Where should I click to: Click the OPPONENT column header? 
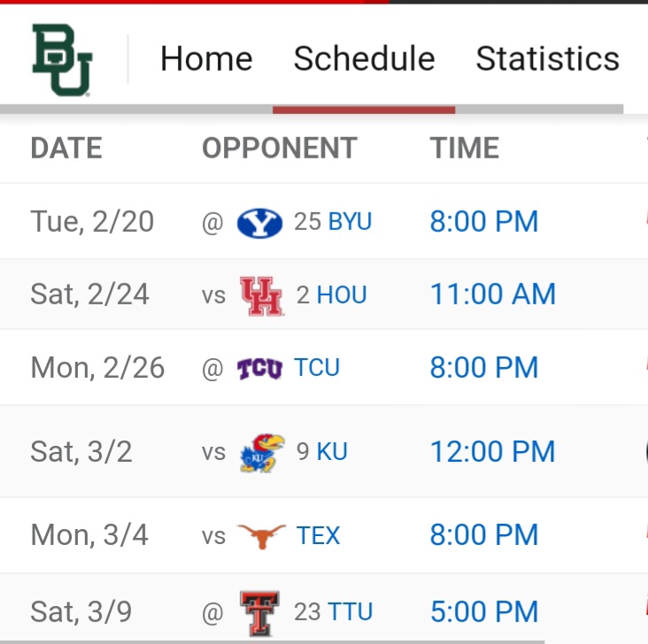(x=280, y=148)
